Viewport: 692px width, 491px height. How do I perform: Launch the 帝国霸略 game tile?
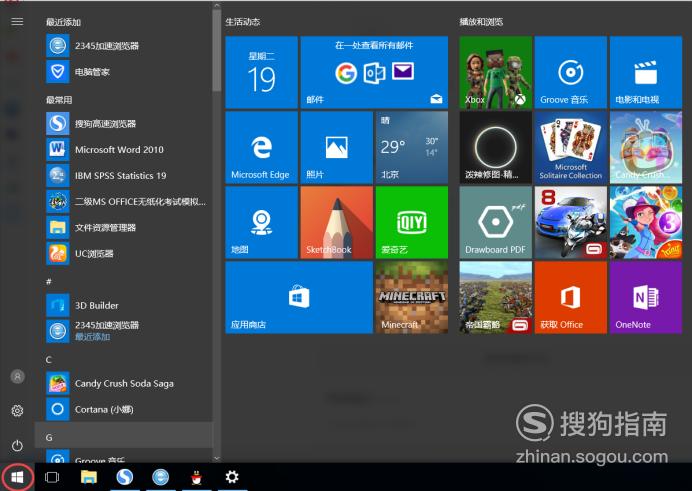(x=496, y=297)
